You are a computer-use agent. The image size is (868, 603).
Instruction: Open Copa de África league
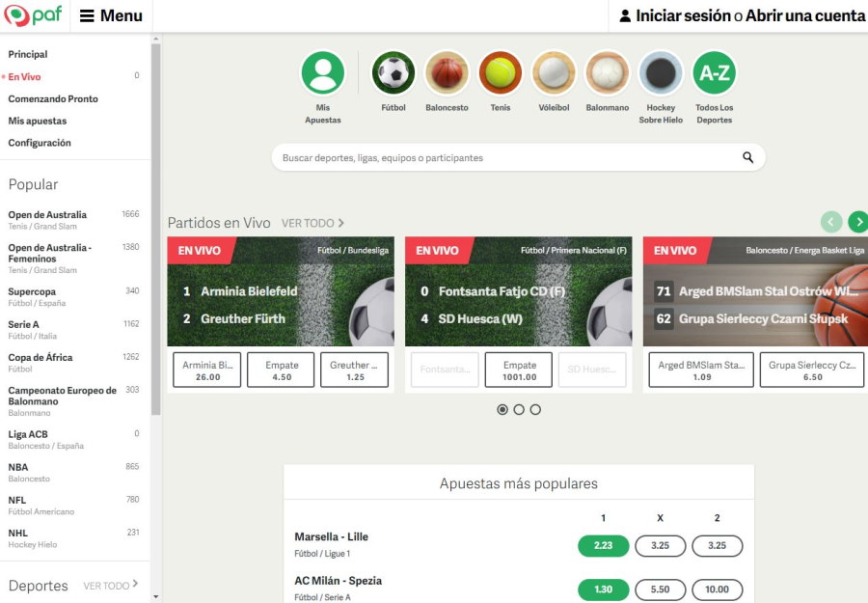(73, 362)
